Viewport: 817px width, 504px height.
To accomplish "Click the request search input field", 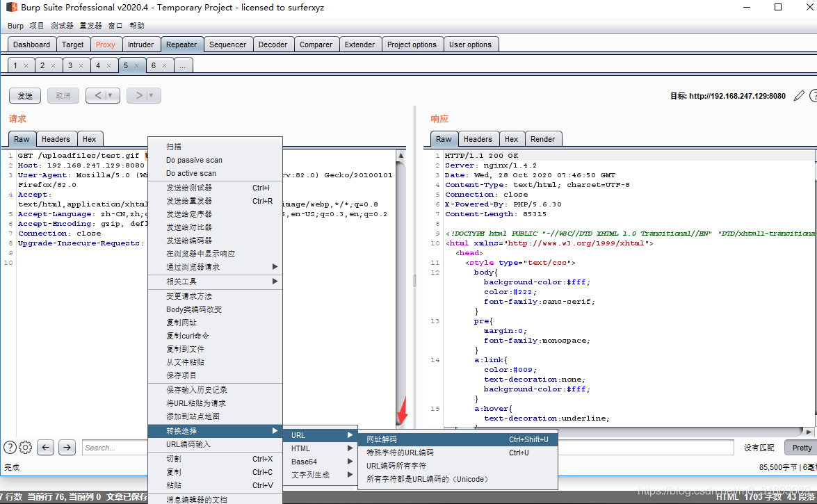I will (x=111, y=448).
